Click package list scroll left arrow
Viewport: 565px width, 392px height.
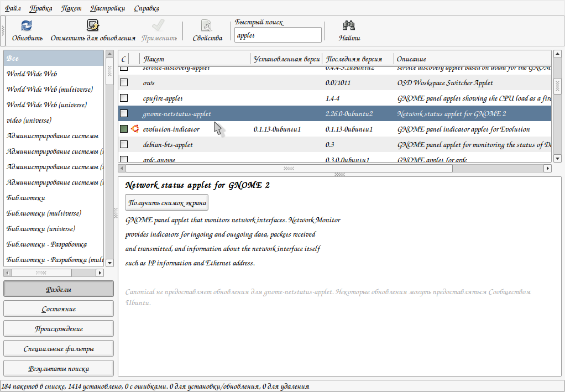pyautogui.click(x=122, y=168)
